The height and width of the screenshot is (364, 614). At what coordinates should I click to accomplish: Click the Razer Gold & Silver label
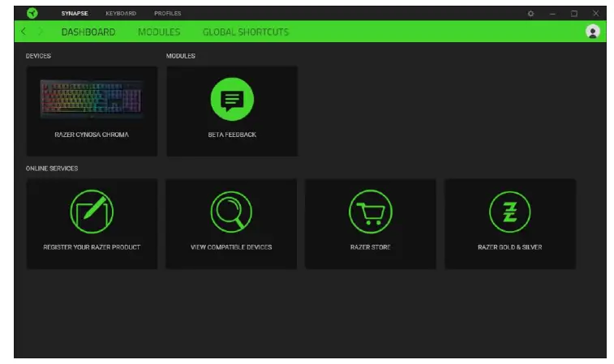(x=510, y=247)
